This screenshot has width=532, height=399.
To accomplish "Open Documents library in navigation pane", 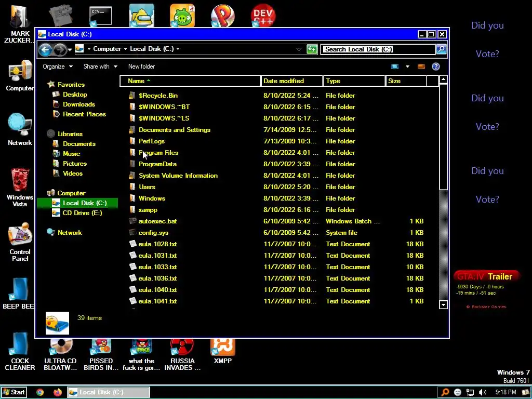I will pos(79,143).
